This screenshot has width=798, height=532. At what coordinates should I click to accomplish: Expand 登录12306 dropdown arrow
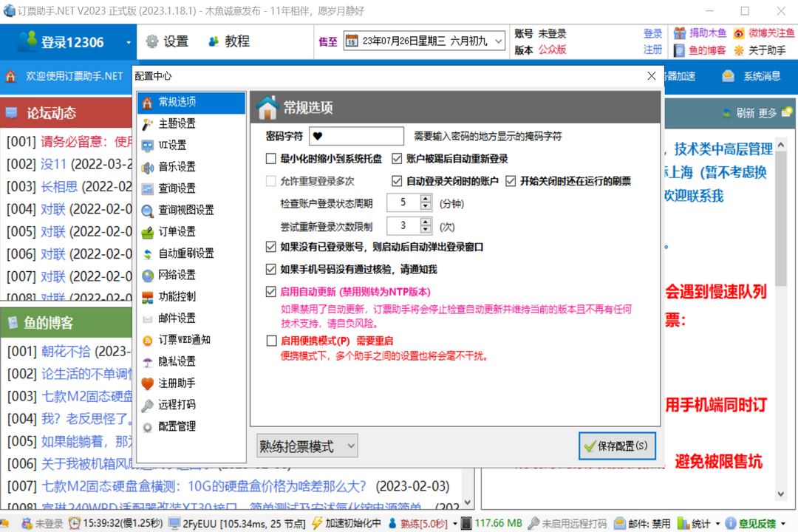pos(129,42)
